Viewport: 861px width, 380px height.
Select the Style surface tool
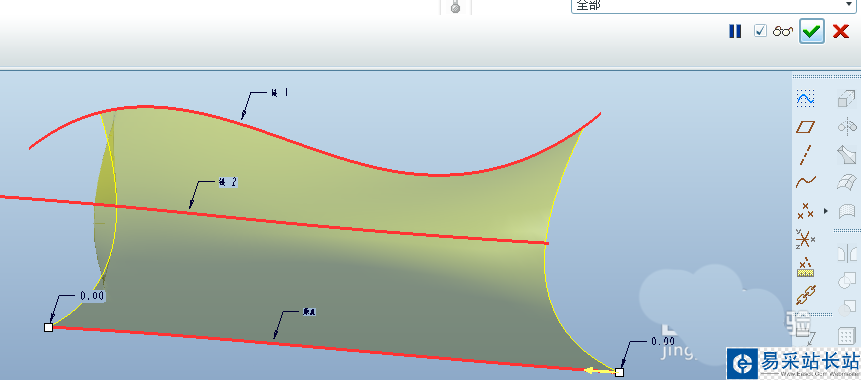(847, 211)
